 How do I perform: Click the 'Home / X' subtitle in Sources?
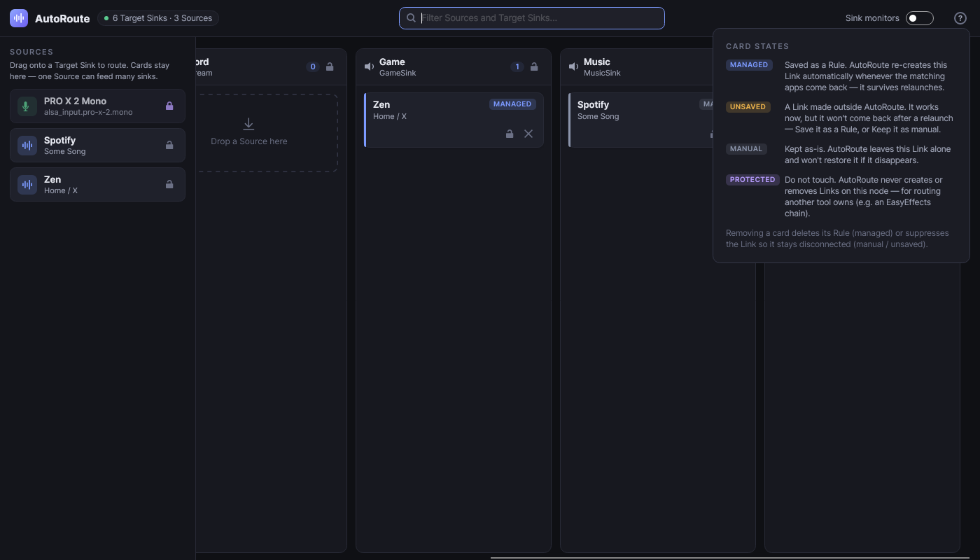tap(61, 190)
